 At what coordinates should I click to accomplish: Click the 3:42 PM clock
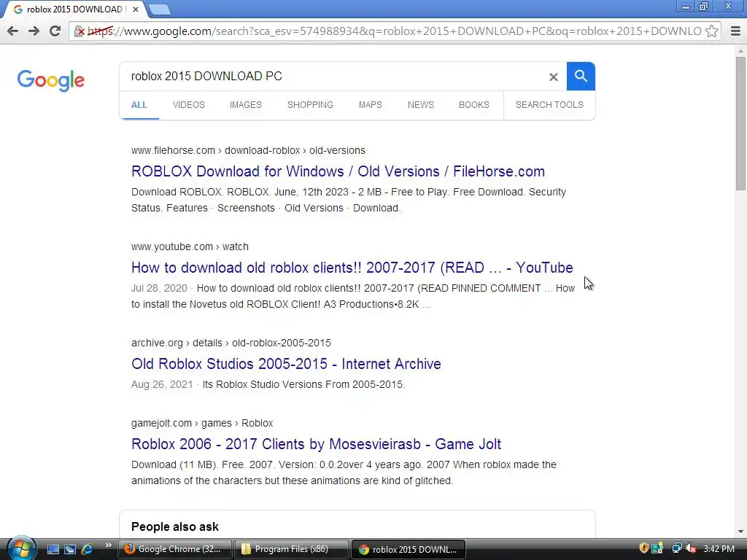(719, 549)
